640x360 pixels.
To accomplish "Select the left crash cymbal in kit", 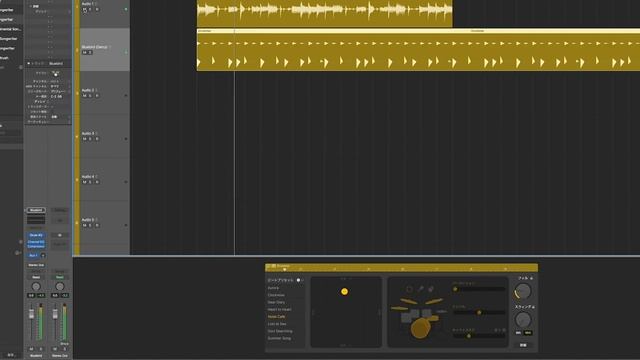I will (x=409, y=302).
